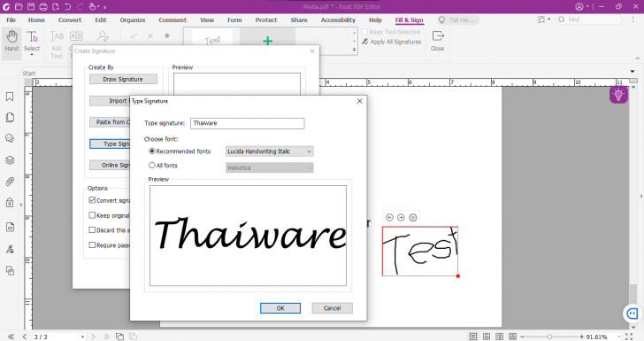The image size is (644, 341).
Task: Go to previous page arrow in status bar
Action: (x=25, y=337)
